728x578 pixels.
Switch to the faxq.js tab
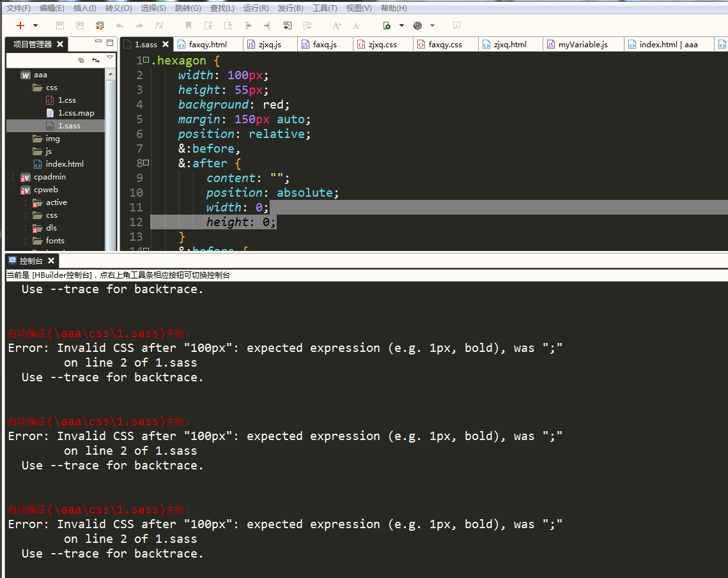click(325, 44)
